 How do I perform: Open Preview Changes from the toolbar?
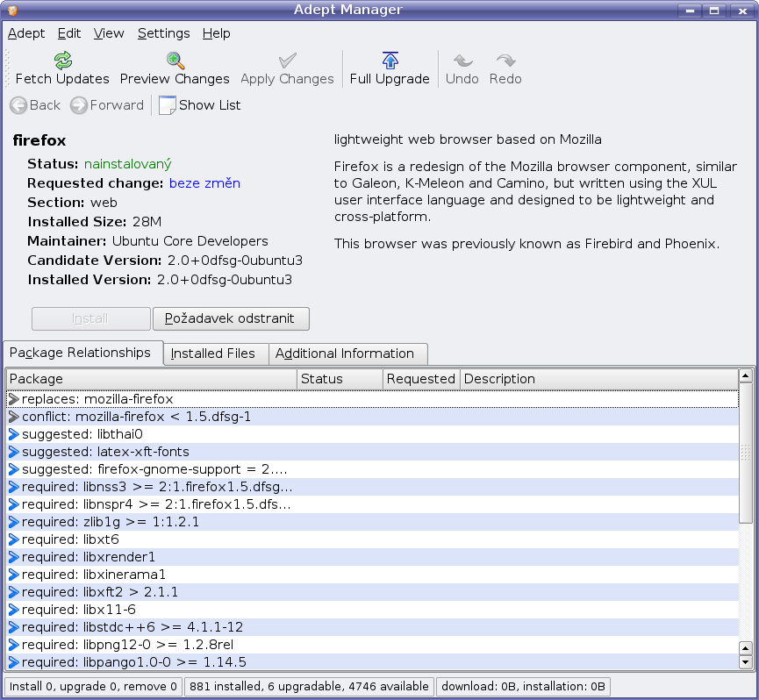pos(175,61)
